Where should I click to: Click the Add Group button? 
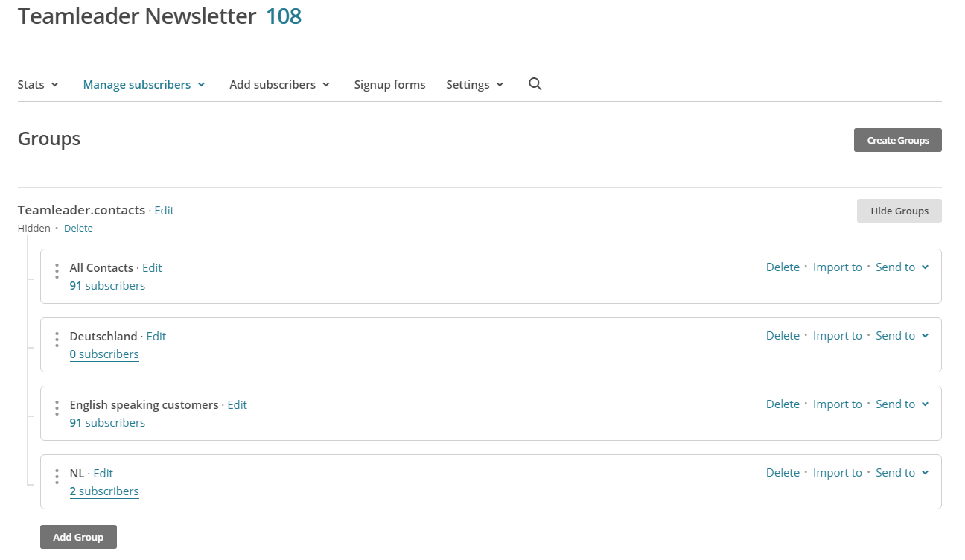(x=78, y=537)
